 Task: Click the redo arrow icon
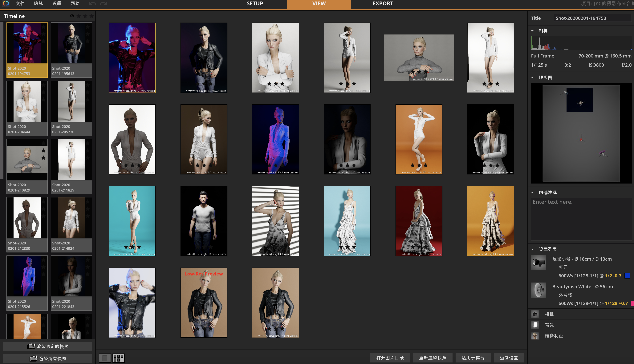[103, 3]
